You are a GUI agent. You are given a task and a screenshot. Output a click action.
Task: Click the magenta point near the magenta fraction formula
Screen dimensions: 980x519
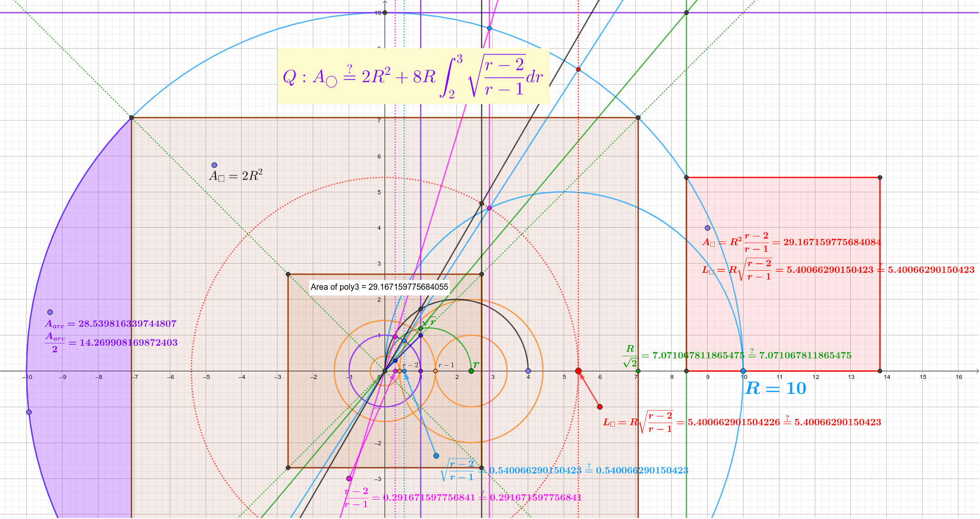tap(349, 478)
